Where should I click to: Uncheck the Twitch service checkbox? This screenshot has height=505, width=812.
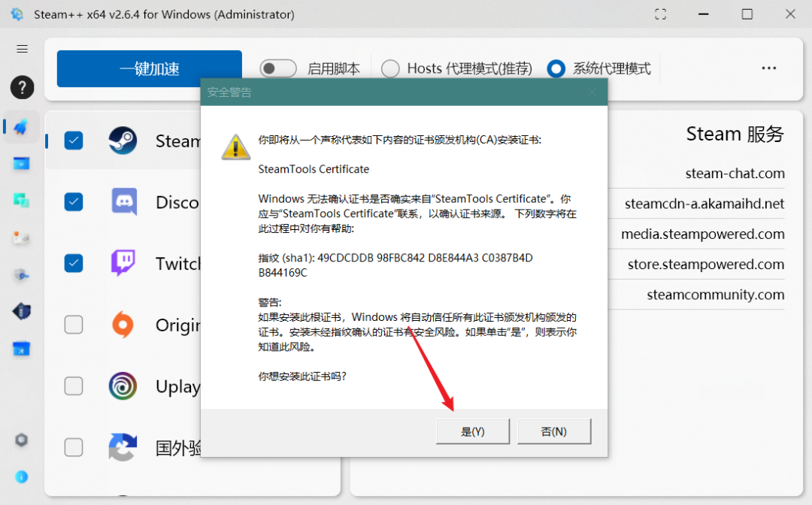tap(74, 263)
